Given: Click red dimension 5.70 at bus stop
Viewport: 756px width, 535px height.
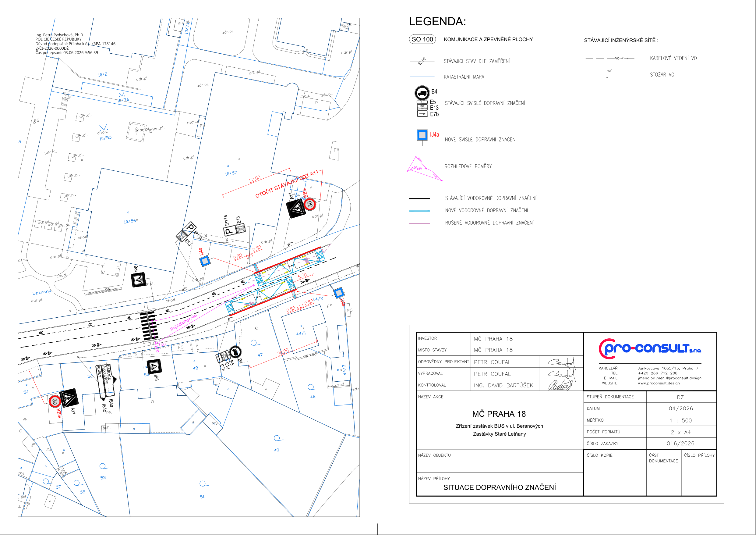Looking at the screenshot, I should (x=302, y=276).
